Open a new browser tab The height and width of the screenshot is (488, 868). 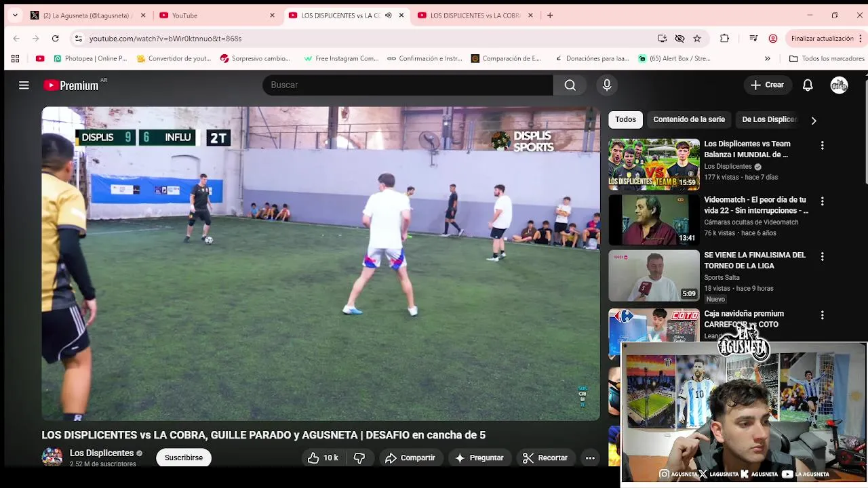[550, 15]
